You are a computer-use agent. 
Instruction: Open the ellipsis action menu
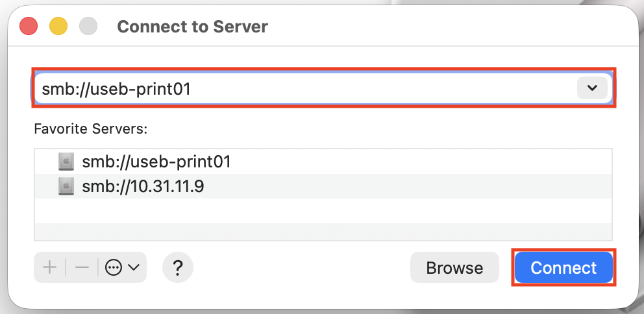click(x=114, y=267)
